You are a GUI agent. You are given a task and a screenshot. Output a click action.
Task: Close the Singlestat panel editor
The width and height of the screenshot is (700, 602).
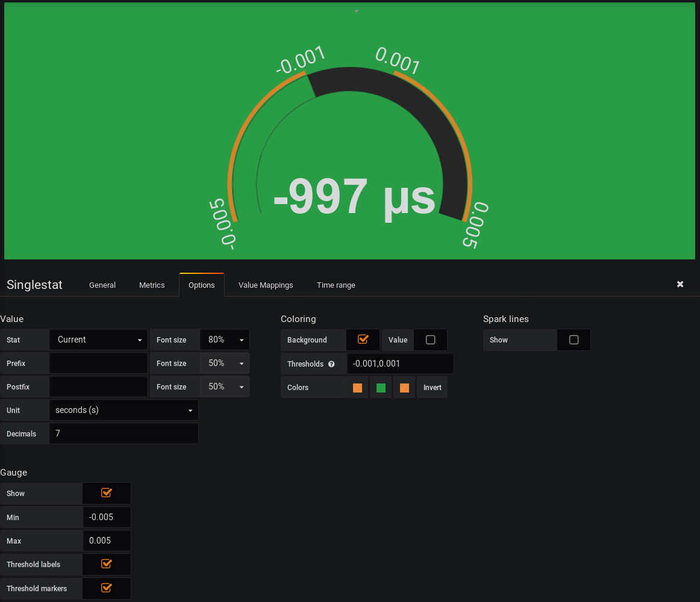tap(680, 284)
